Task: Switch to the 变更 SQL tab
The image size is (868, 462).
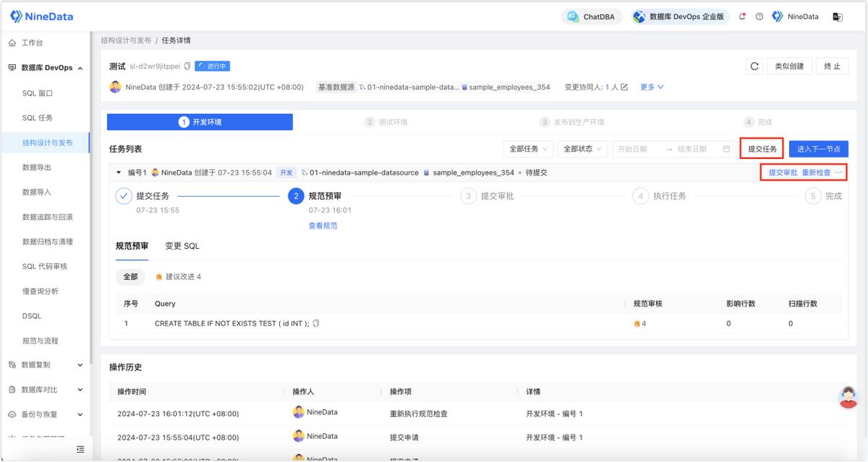Action: point(182,246)
